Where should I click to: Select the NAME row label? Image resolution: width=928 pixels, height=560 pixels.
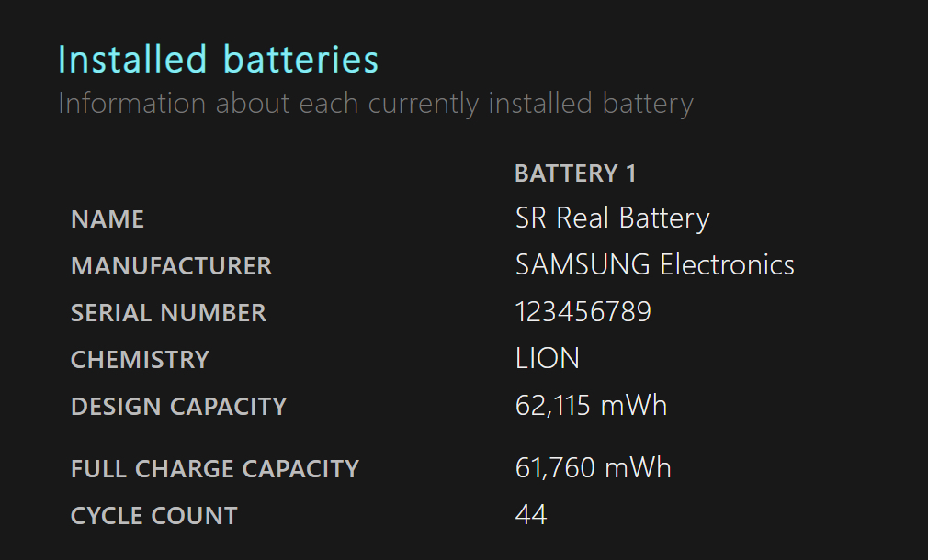(108, 220)
